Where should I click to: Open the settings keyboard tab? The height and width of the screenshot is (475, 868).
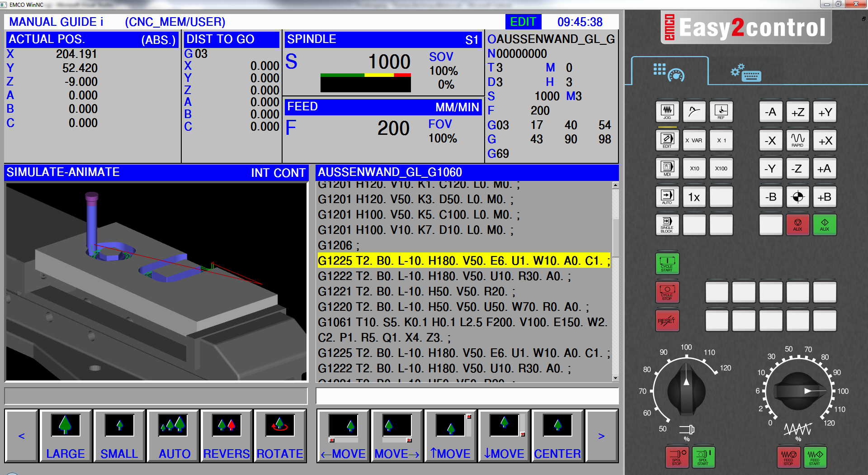point(746,72)
